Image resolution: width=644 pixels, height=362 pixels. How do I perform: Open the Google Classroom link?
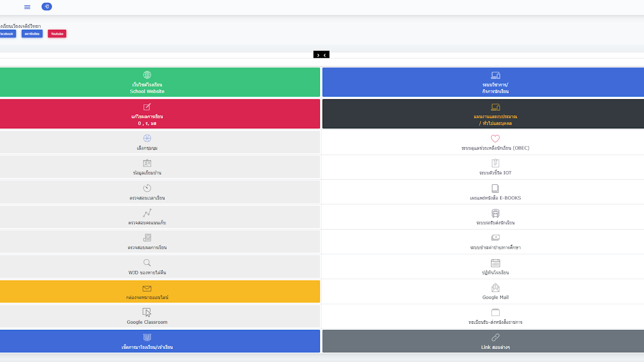(147, 317)
